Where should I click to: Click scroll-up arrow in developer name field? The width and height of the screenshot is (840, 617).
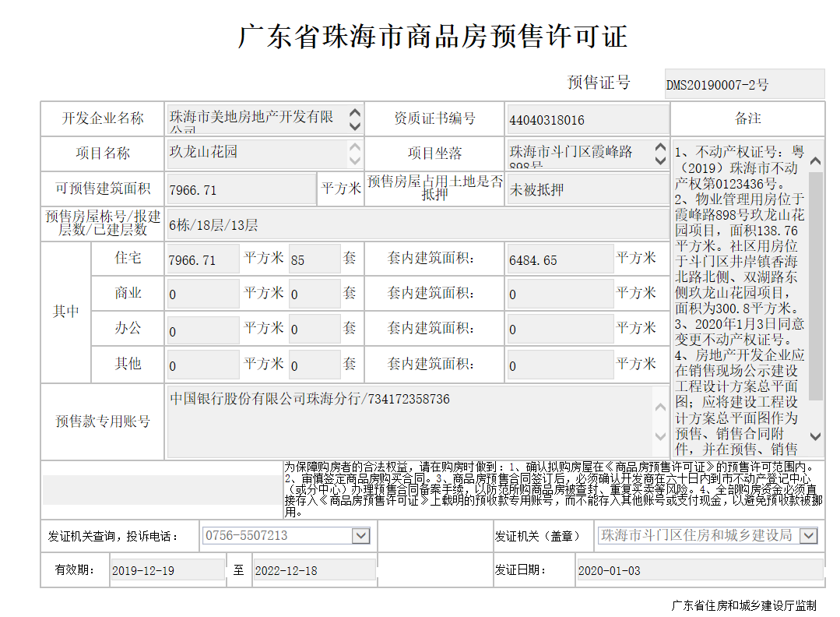click(354, 112)
